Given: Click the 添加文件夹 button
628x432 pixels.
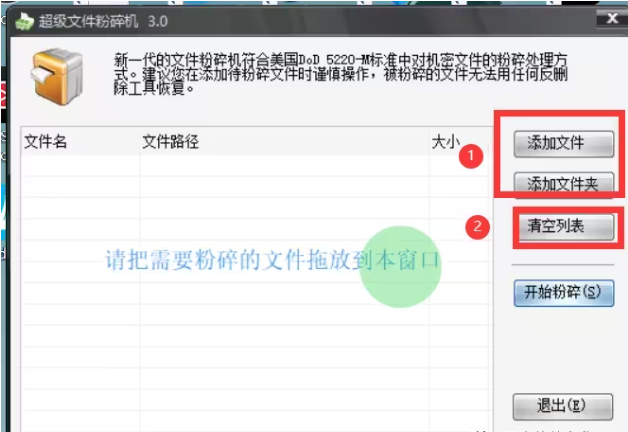Looking at the screenshot, I should pos(564,185).
